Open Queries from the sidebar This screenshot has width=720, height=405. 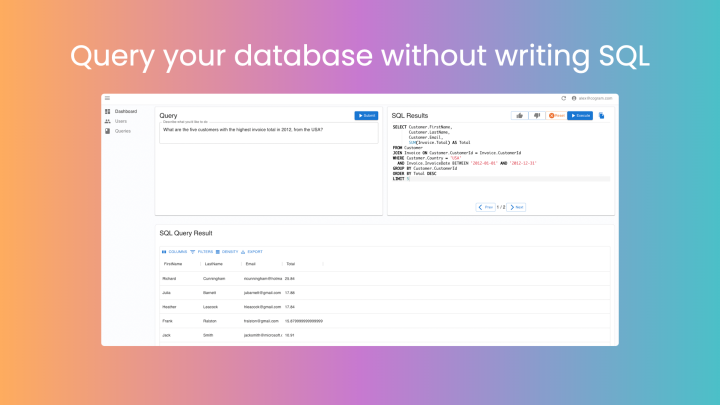[x=122, y=131]
